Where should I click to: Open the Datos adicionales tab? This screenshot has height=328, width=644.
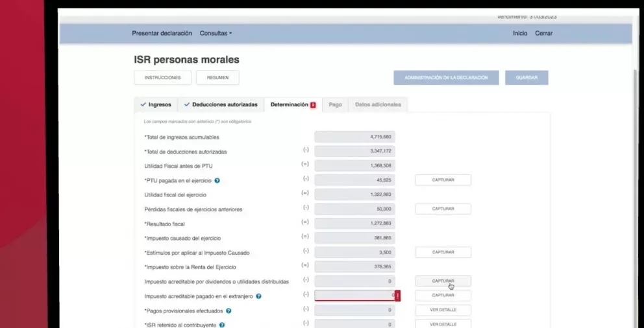tap(378, 104)
